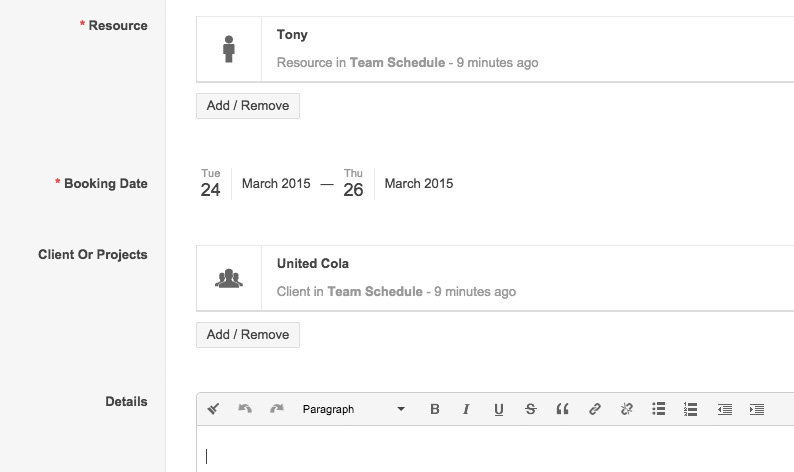Create a numbered list

click(690, 409)
